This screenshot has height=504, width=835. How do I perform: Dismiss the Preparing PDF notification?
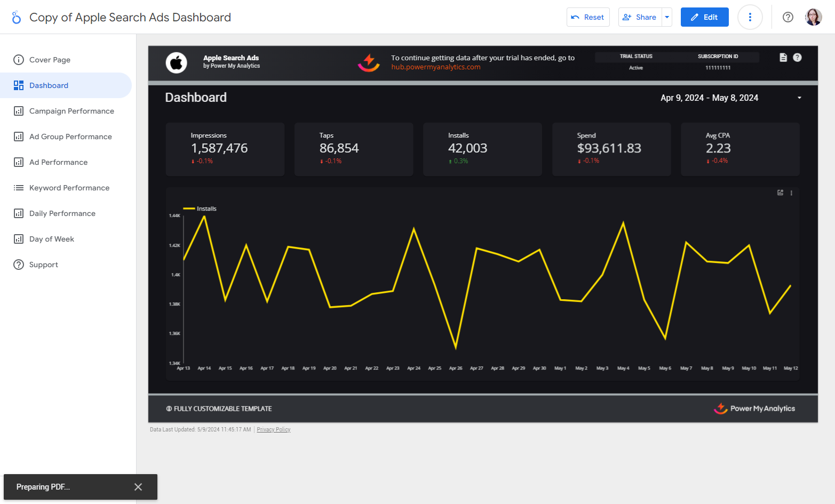click(x=138, y=487)
